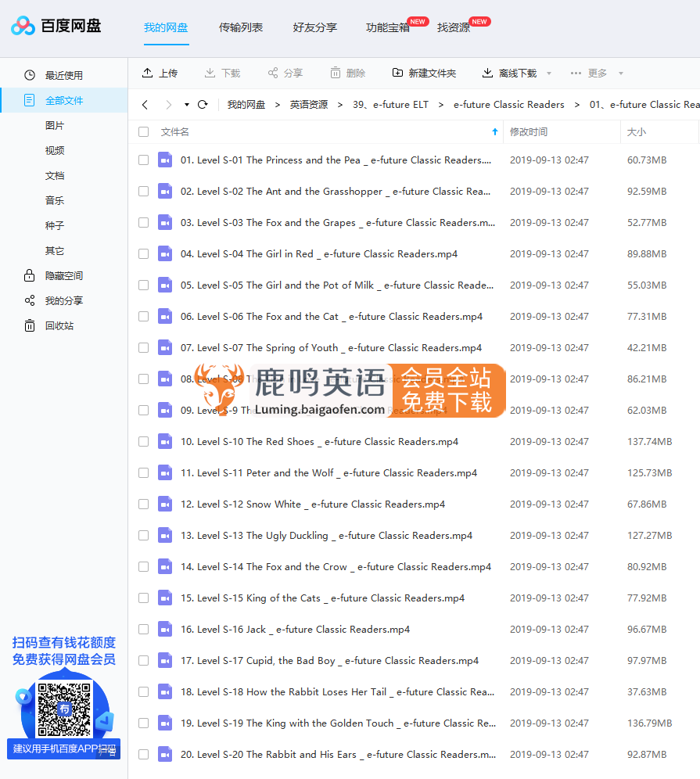Image resolution: width=700 pixels, height=779 pixels.
Task: Select 音乐 category in sidebar
Action: (x=55, y=200)
